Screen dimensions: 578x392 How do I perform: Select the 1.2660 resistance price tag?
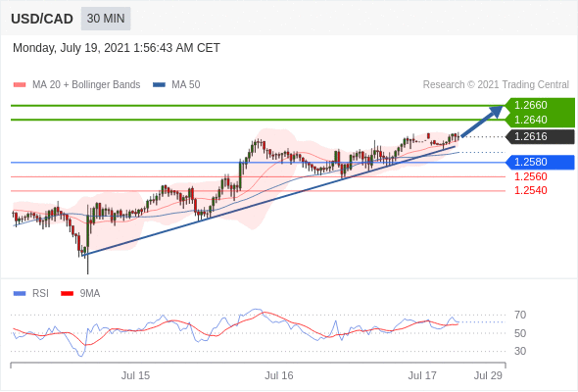pyautogui.click(x=540, y=105)
